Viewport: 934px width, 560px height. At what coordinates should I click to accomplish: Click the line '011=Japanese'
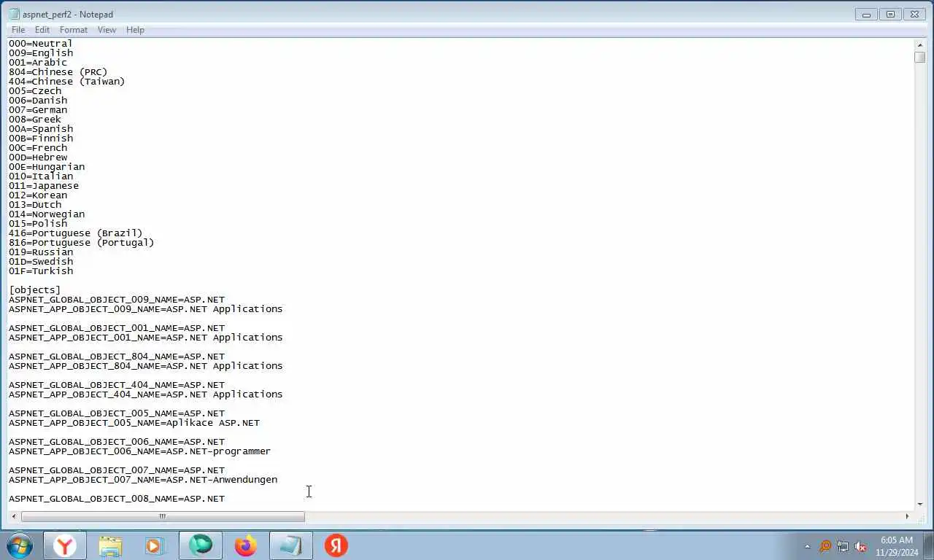click(44, 186)
